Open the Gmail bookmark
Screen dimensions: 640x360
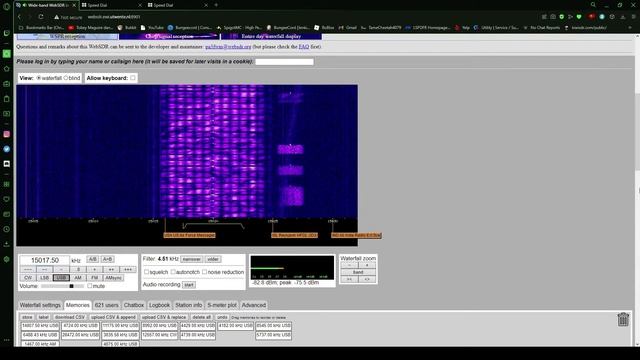[348, 28]
